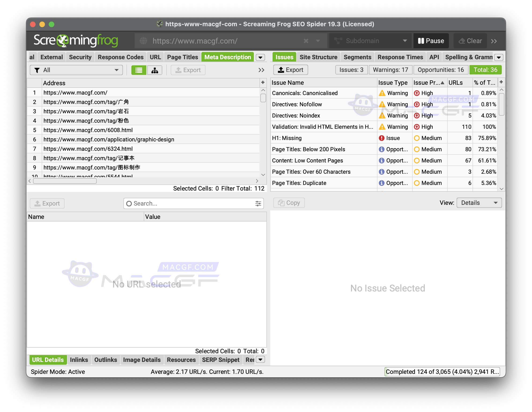The width and height of the screenshot is (532, 412).
Task: Expand overflow chevrons beside left Export button
Action: point(261,70)
